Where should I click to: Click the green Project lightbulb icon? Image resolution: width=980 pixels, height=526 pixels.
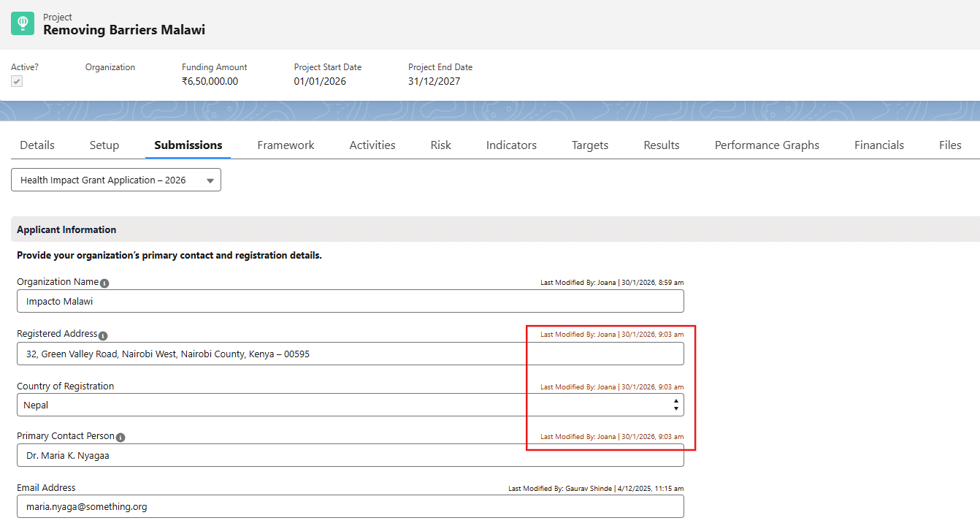coord(23,23)
